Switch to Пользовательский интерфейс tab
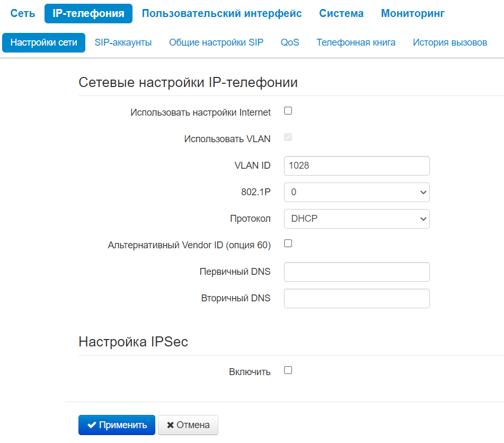Image resolution: width=504 pixels, height=443 pixels. (222, 14)
